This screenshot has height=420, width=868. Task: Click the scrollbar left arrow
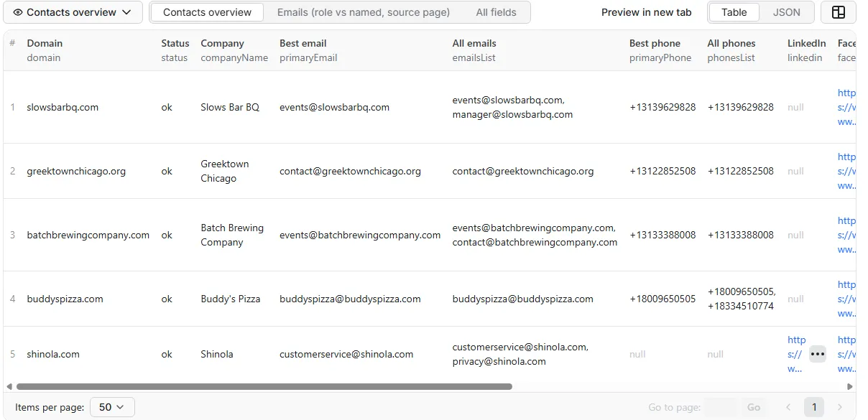point(9,386)
